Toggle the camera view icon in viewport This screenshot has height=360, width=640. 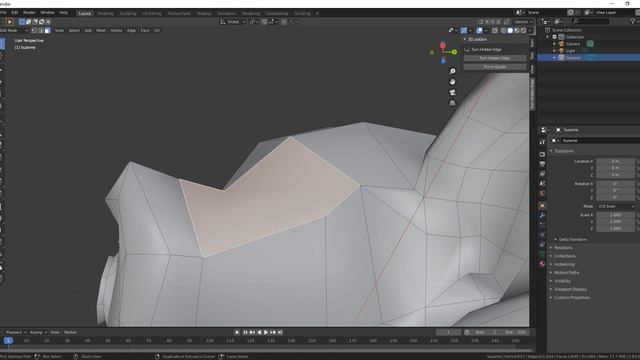[x=452, y=93]
